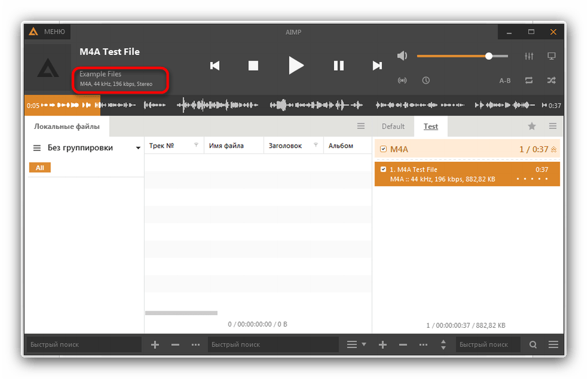Toggle repeat track mode
Image resolution: width=588 pixels, height=379 pixels.
529,80
